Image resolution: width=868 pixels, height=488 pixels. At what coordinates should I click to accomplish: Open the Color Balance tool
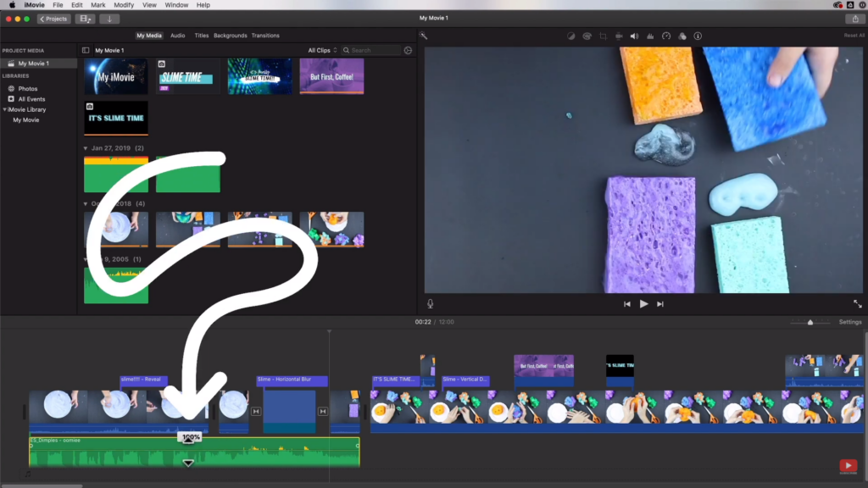click(570, 36)
